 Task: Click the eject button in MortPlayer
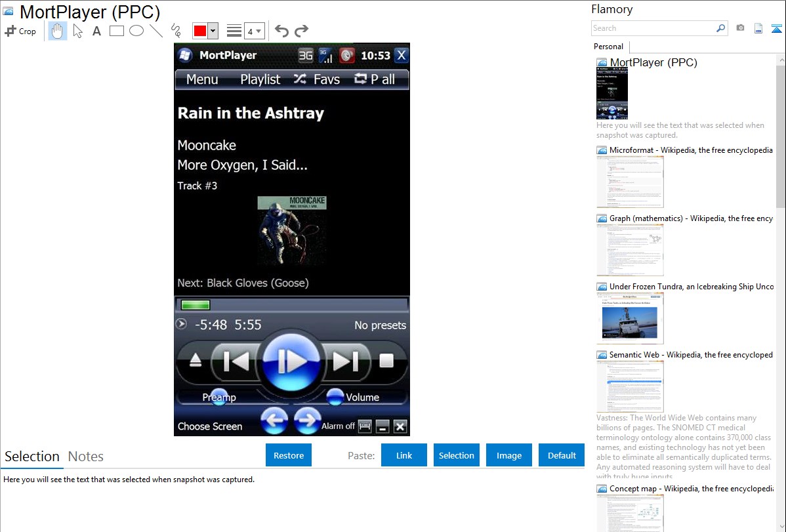click(196, 360)
